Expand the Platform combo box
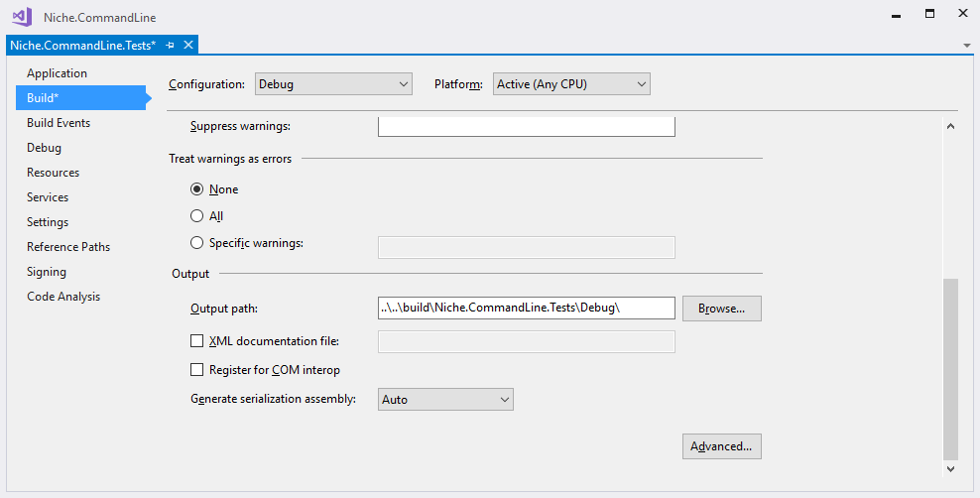 pyautogui.click(x=572, y=84)
